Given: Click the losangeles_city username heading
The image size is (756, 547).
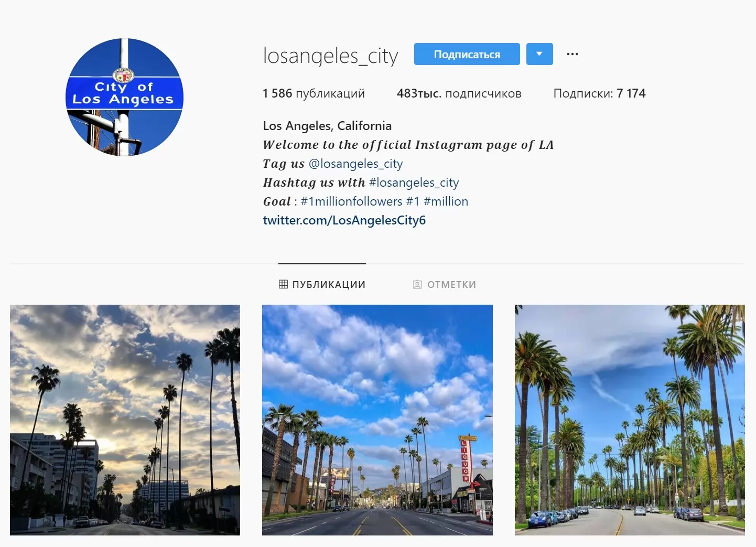Looking at the screenshot, I should coord(330,56).
